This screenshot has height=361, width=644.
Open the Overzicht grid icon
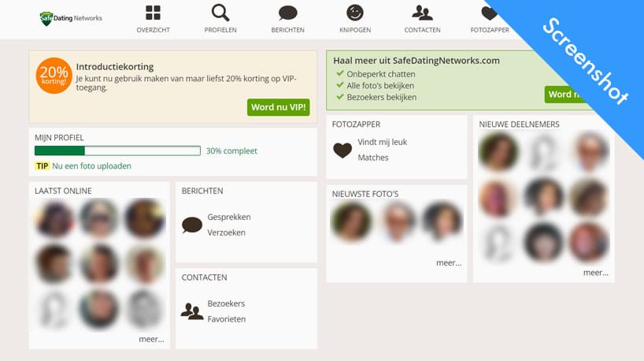click(153, 13)
